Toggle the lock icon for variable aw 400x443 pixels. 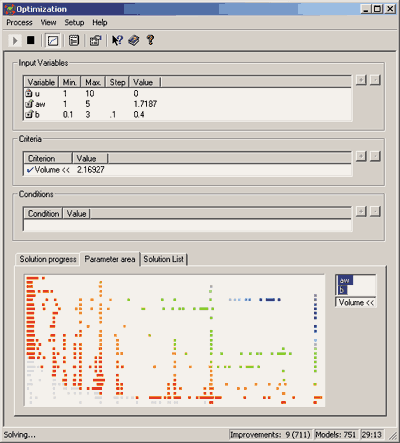(29, 104)
